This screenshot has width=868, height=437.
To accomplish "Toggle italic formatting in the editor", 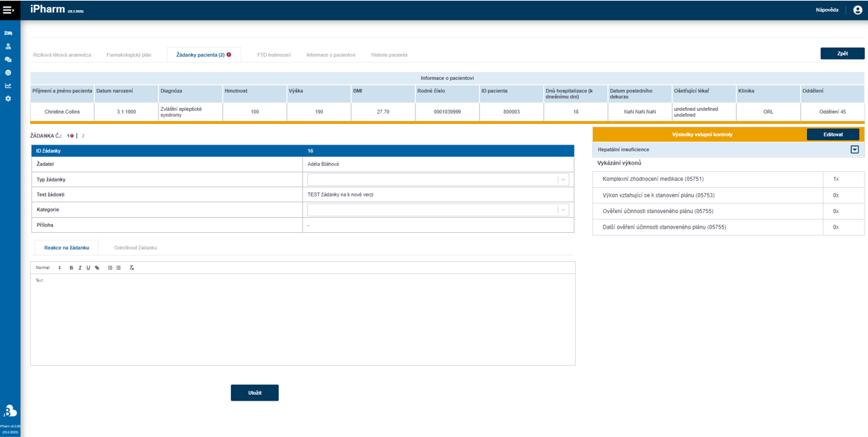I will [80, 268].
